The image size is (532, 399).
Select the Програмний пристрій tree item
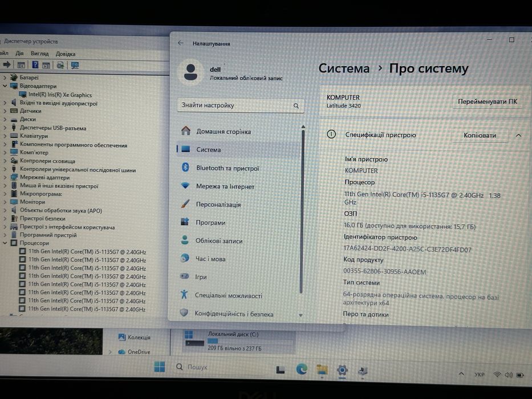pos(48,235)
